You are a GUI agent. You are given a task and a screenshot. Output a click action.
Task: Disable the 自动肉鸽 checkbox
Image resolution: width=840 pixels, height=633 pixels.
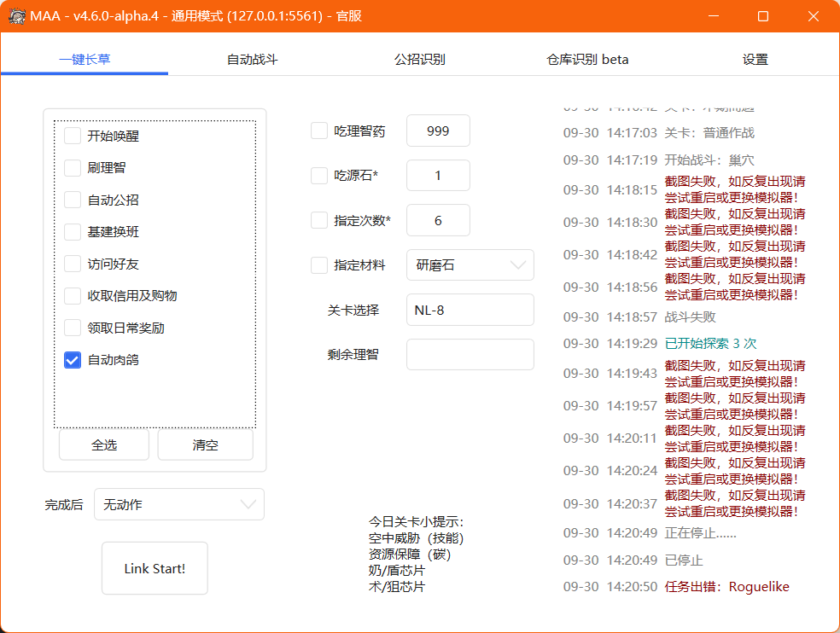pyautogui.click(x=73, y=360)
